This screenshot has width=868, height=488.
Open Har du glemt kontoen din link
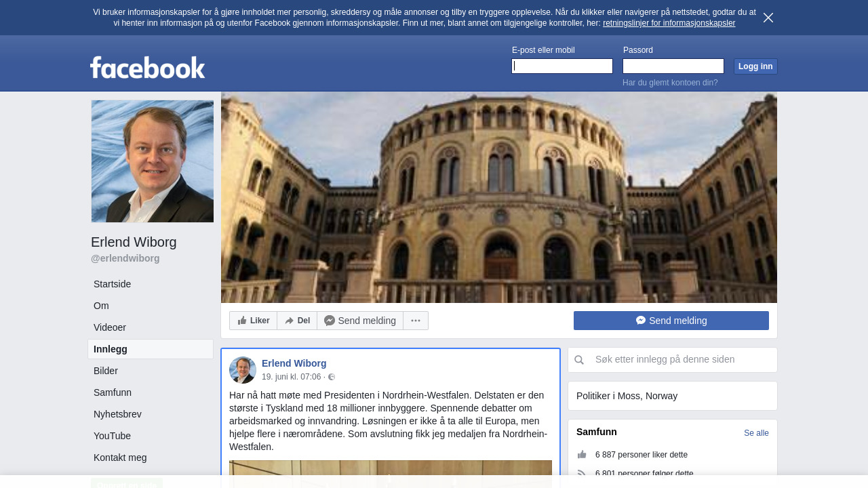click(x=670, y=83)
